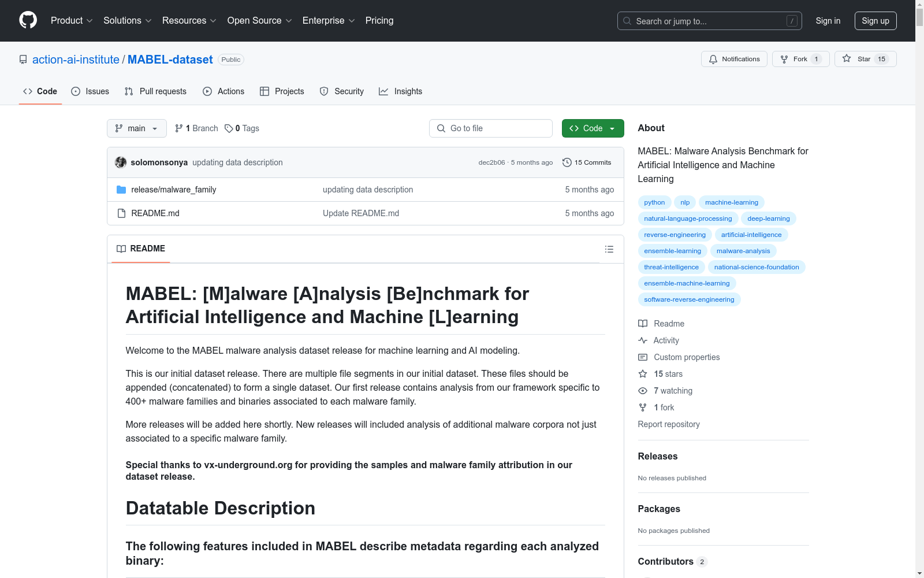Fork the MABEL-dataset repository
The image size is (924, 578).
click(800, 59)
